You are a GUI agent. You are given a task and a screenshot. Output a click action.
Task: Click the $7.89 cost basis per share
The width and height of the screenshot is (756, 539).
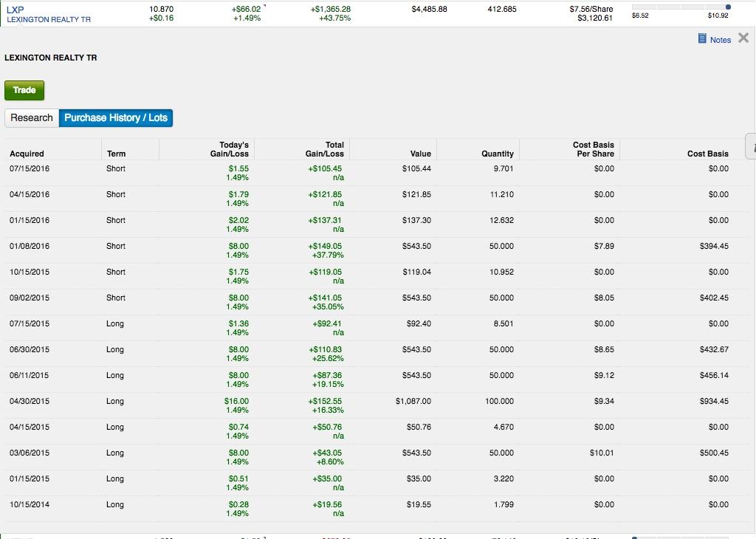[604, 247]
